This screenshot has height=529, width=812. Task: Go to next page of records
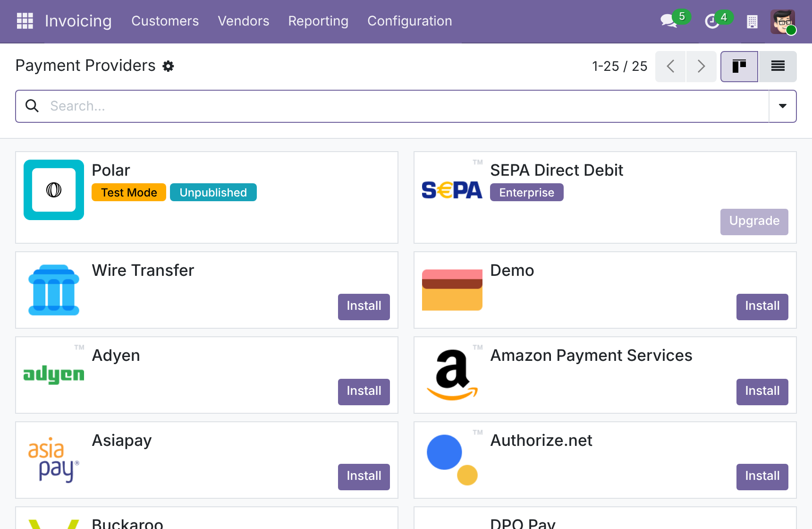[701, 66]
